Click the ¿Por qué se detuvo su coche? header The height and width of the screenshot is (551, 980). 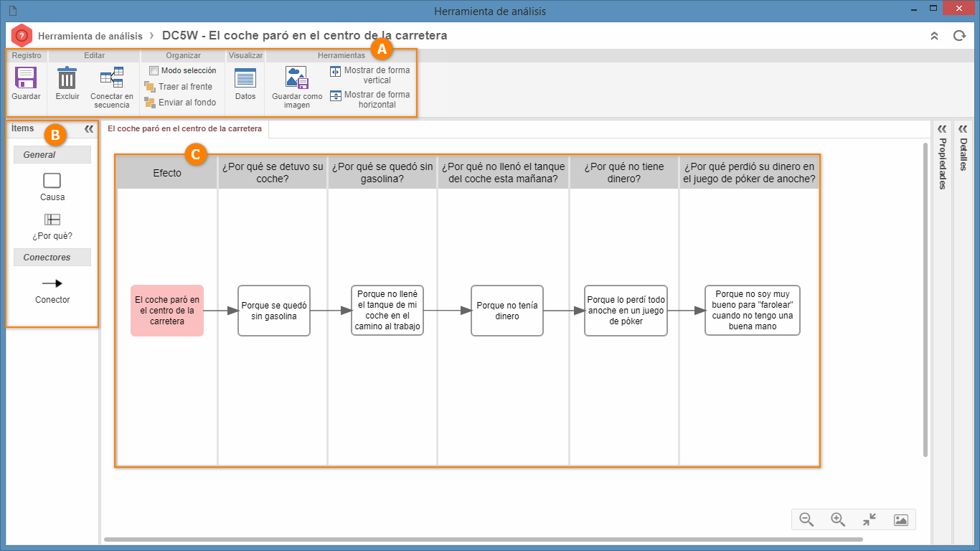point(273,172)
